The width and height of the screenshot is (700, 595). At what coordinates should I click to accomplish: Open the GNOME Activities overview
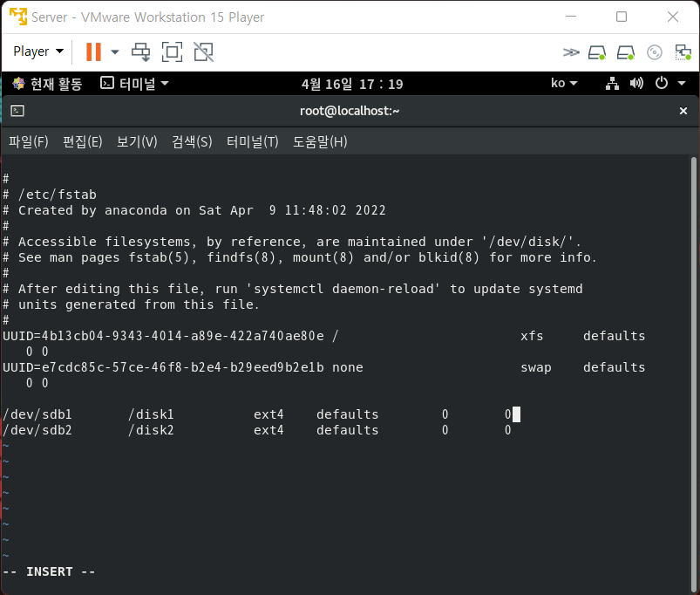tap(47, 84)
